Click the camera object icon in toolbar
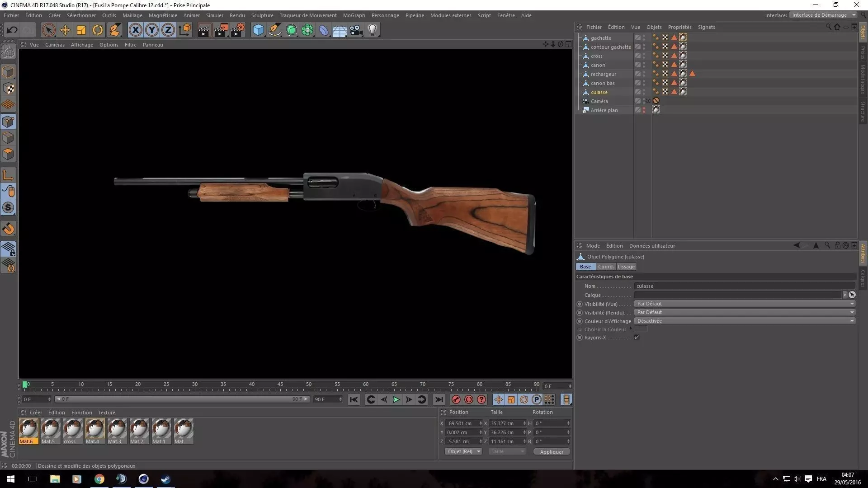The height and width of the screenshot is (488, 868). point(356,30)
